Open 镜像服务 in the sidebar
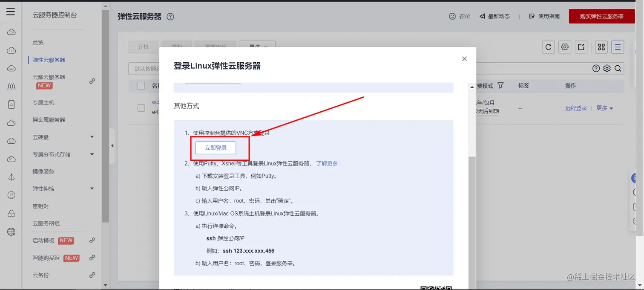Viewport: 644px width, 290px height. 43,171
